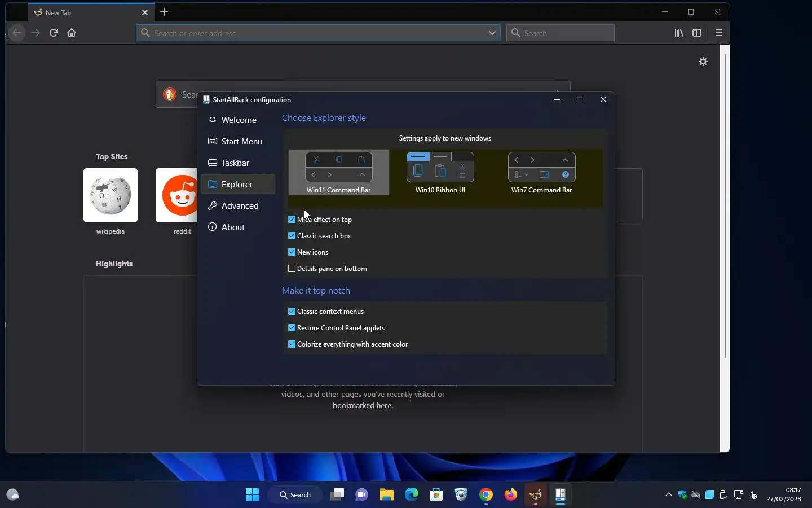Close the StartAllBack configuration window
The image size is (812, 508).
coord(603,99)
